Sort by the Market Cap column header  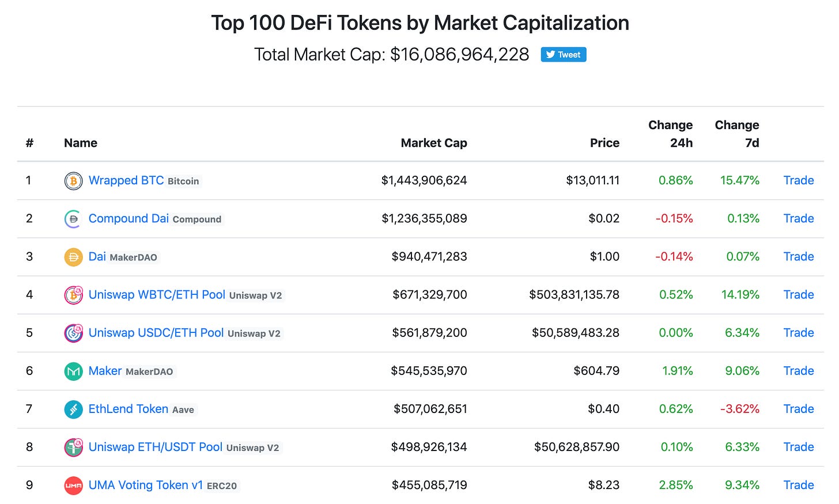click(433, 143)
